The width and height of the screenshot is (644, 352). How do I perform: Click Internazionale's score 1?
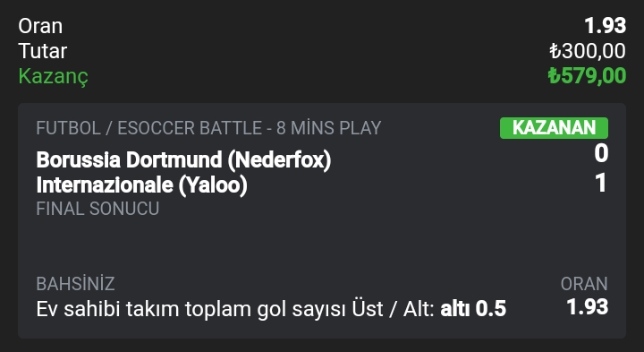[601, 183]
